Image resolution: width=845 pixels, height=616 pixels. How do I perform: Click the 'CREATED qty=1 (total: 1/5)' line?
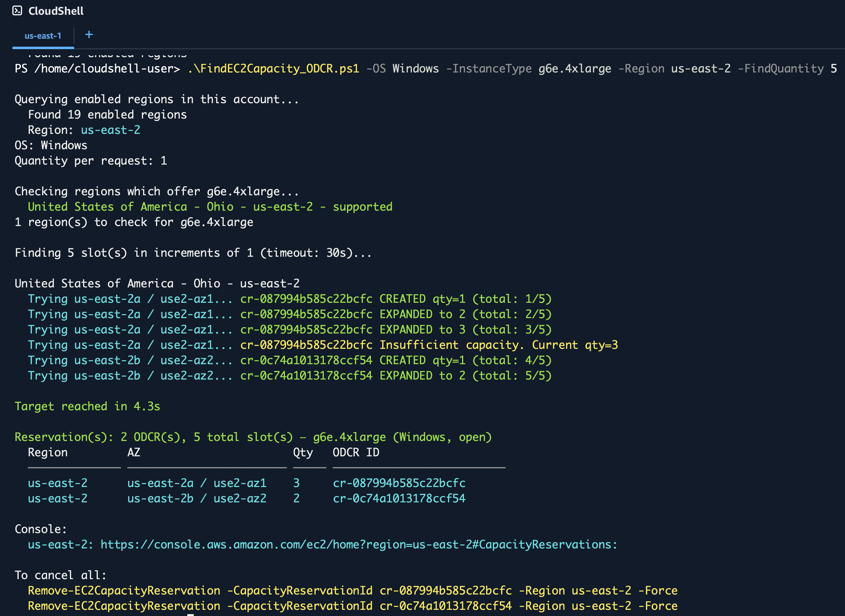click(290, 299)
